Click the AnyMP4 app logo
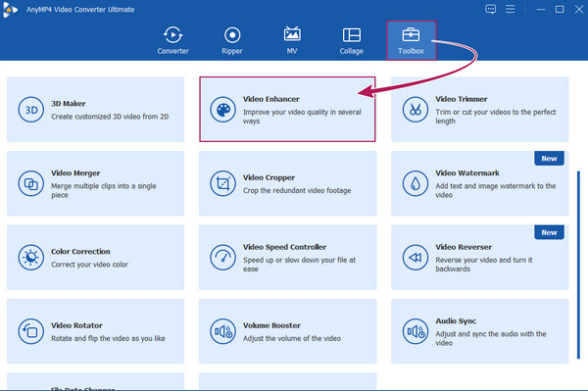This screenshot has width=588, height=391. click(10, 10)
